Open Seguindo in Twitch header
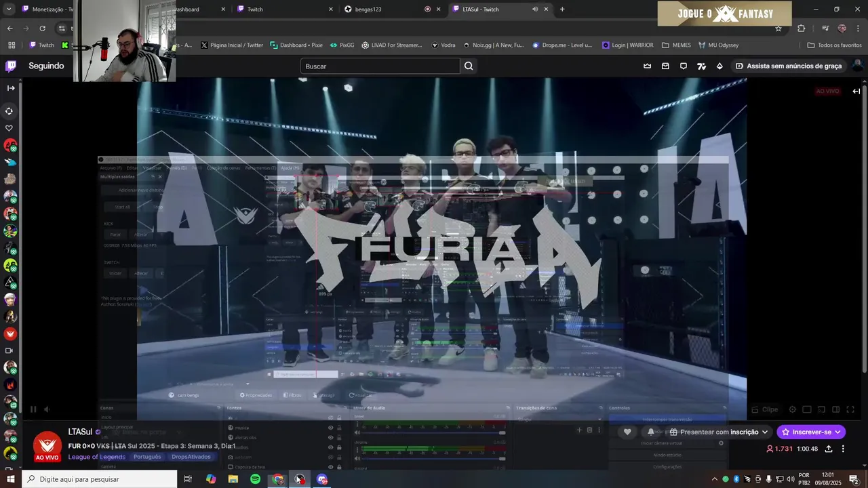Image resolution: width=868 pixels, height=488 pixels. [x=46, y=66]
